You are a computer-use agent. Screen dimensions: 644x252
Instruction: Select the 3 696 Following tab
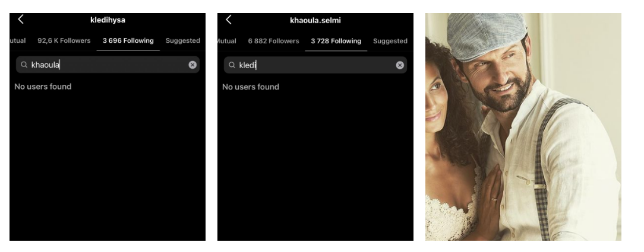[128, 40]
